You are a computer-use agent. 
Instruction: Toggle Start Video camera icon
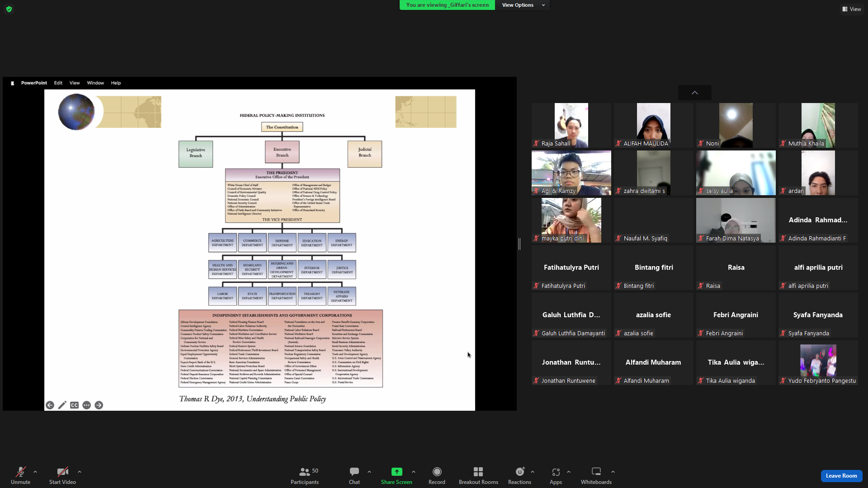[62, 472]
